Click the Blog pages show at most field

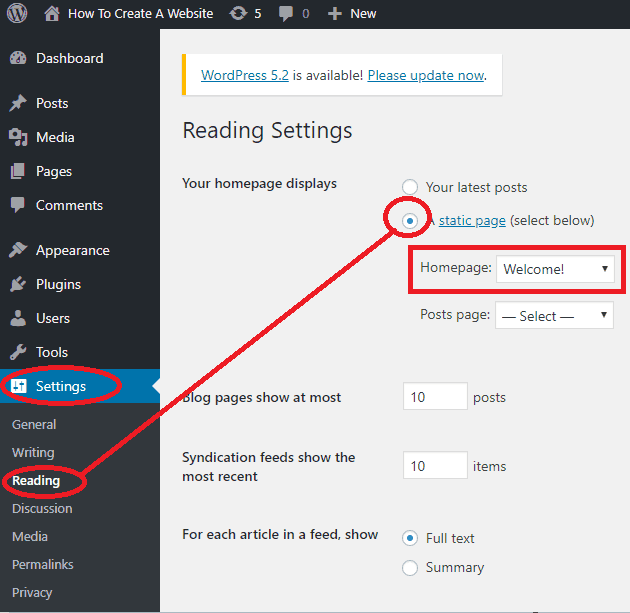435,396
